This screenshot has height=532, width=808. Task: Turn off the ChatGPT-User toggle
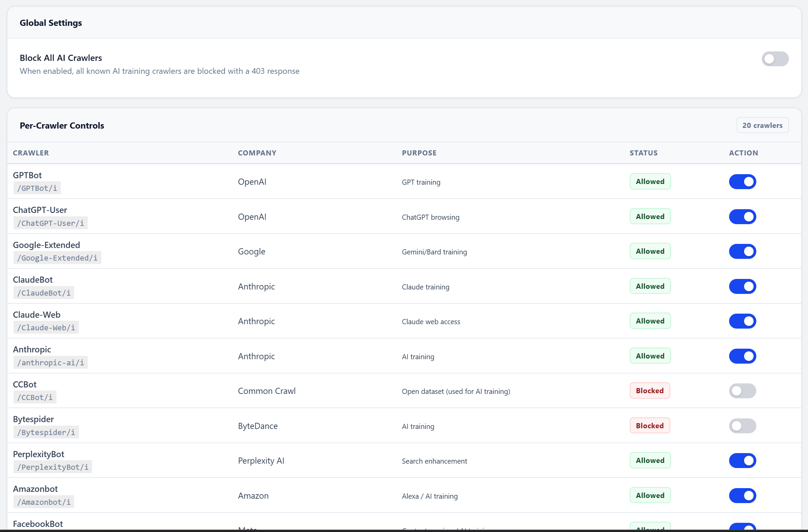[x=742, y=217]
